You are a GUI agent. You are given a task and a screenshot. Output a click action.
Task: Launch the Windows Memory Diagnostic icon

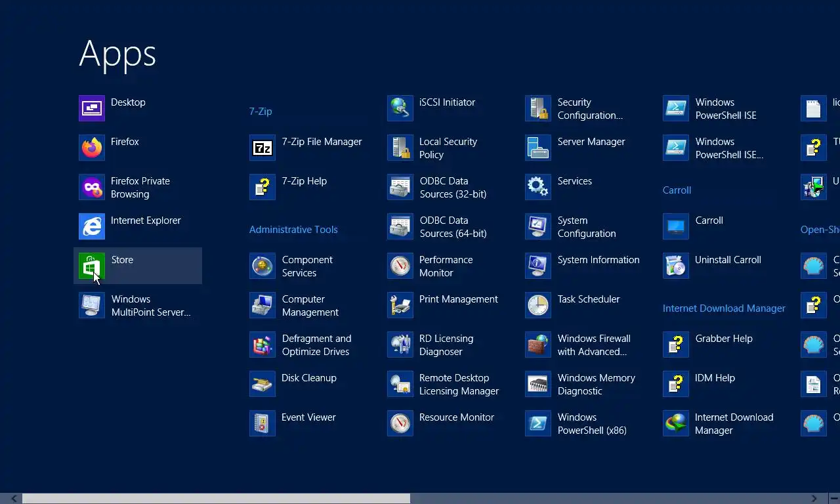(x=538, y=384)
